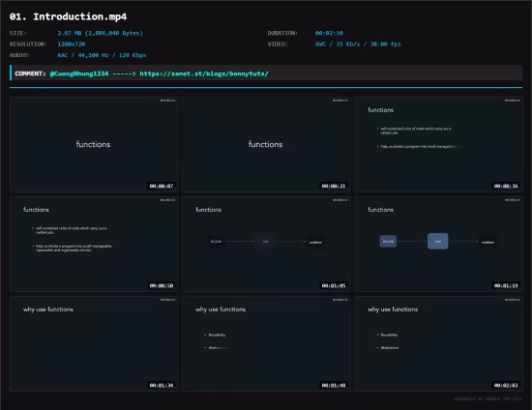Click the 01. Introduction.mp4 title
Screen dimensions: 532x410
point(69,16)
